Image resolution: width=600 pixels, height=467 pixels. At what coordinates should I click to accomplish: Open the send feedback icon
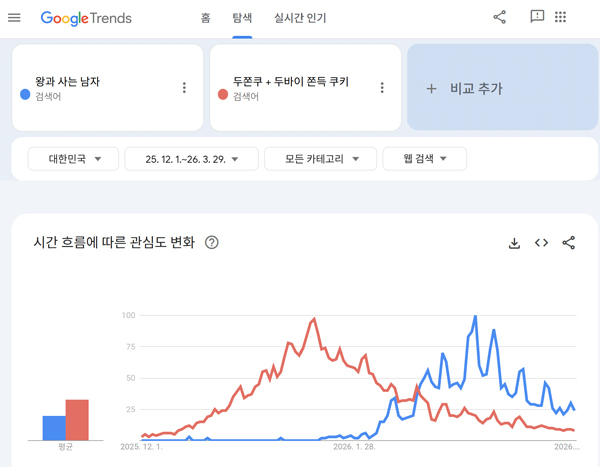[x=537, y=17]
